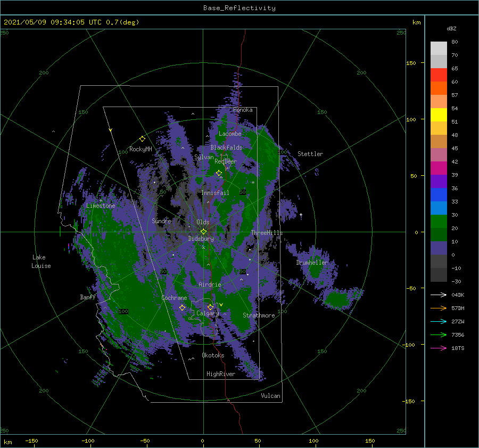The width and height of the screenshot is (479, 448).
Task: Click the 04DK legend text
Action: coord(458,295)
